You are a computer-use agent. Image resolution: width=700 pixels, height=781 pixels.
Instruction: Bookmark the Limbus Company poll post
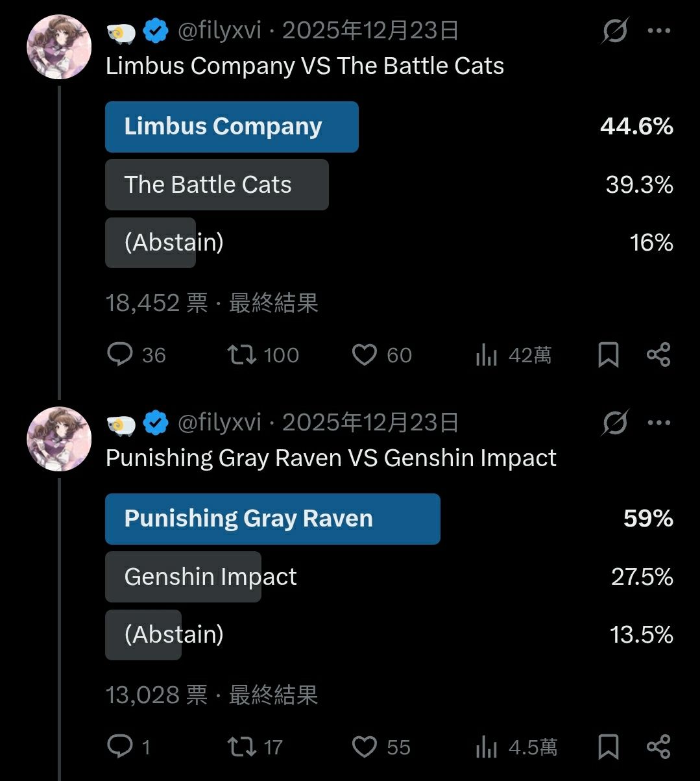tap(608, 354)
